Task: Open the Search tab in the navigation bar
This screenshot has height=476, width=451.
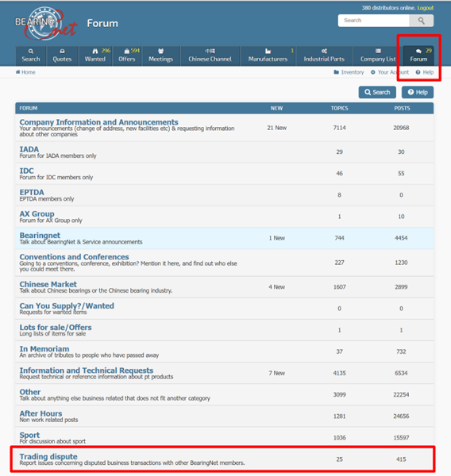Action: point(31,56)
